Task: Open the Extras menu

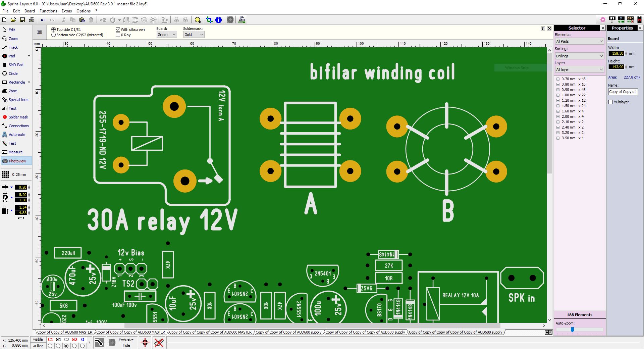Action: coord(67,11)
